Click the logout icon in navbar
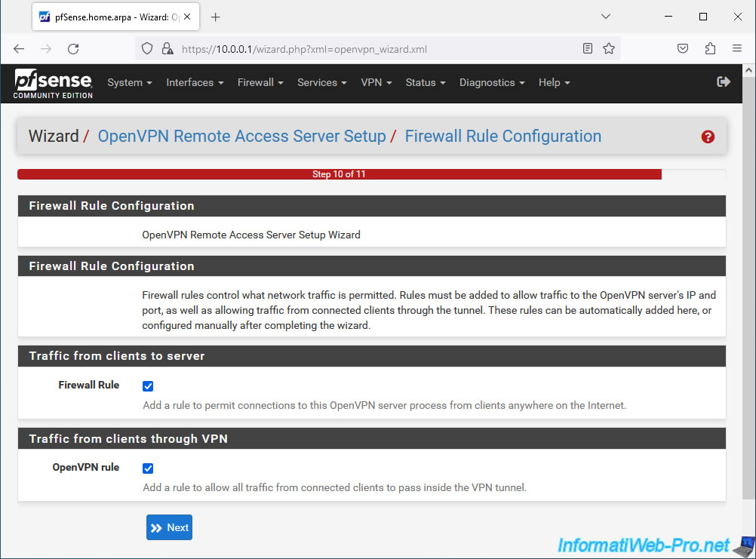Viewport: 756px width, 559px height. [x=724, y=82]
